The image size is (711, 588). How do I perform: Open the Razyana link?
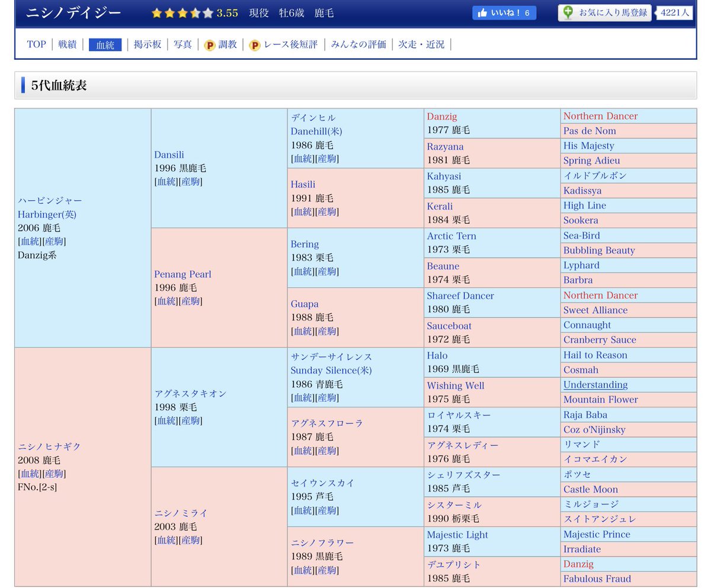click(x=445, y=146)
